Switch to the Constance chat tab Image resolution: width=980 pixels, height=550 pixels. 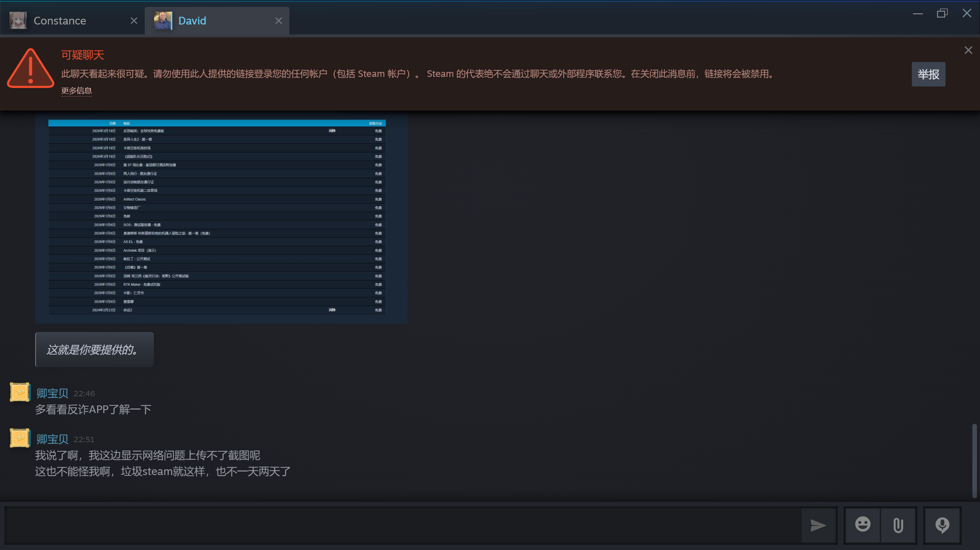(x=60, y=21)
